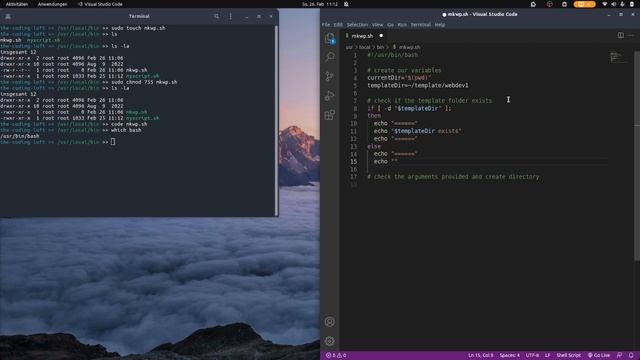640x360 pixels.
Task: Click the power icon in system tray
Action: [x=631, y=4]
